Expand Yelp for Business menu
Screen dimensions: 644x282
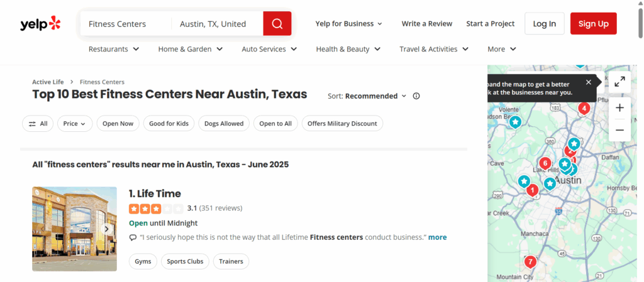pyautogui.click(x=348, y=24)
